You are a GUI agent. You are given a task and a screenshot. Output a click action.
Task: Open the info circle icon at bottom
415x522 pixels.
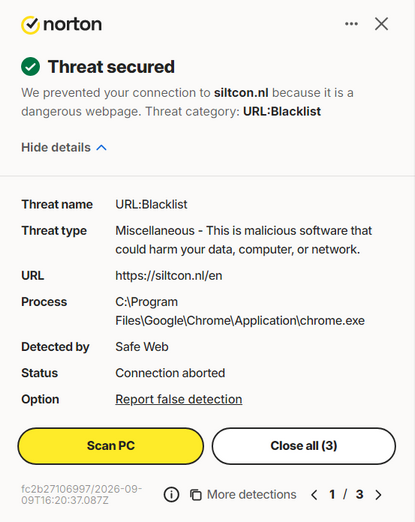pyautogui.click(x=171, y=495)
